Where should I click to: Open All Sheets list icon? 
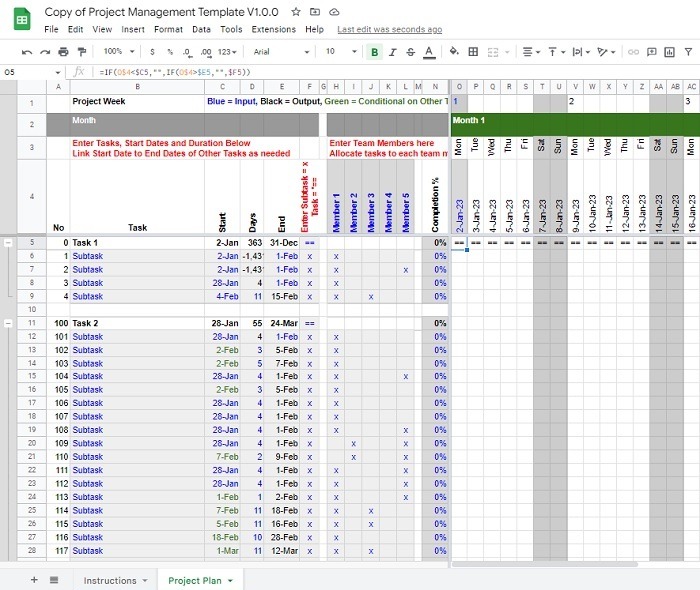pos(54,580)
